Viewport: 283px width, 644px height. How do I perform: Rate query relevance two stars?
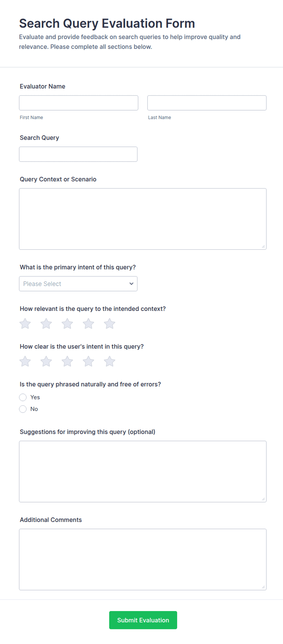(46, 324)
